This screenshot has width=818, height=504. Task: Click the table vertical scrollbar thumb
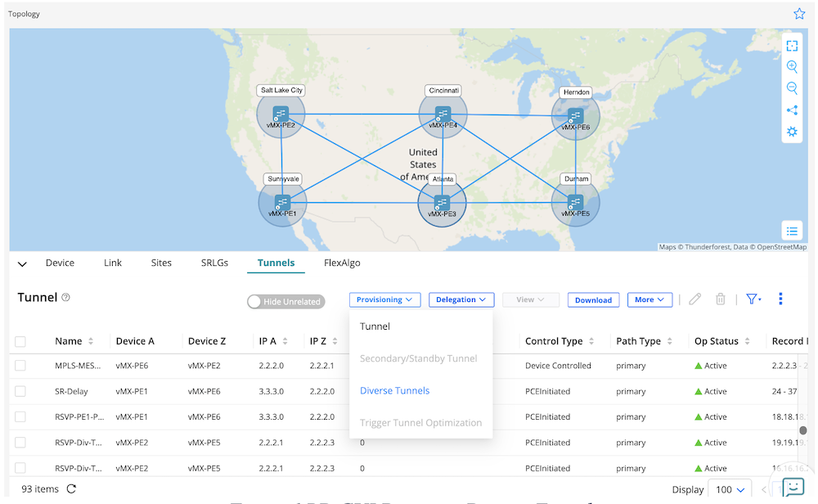[803, 430]
